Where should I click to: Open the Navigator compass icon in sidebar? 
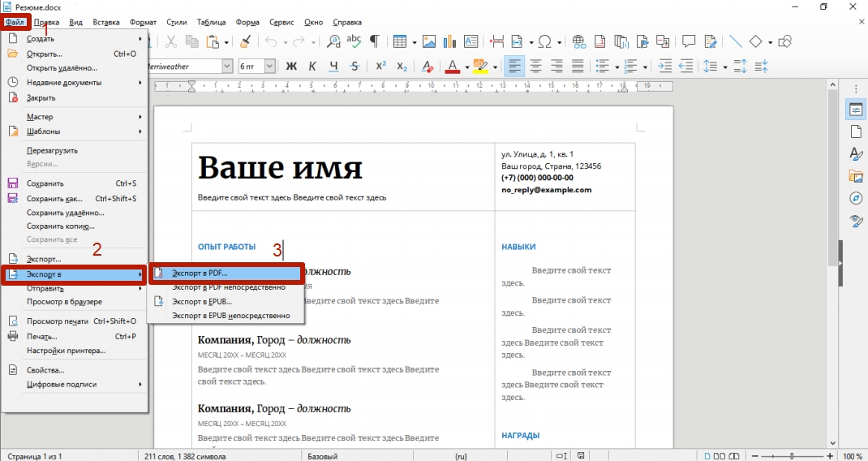[x=855, y=198]
